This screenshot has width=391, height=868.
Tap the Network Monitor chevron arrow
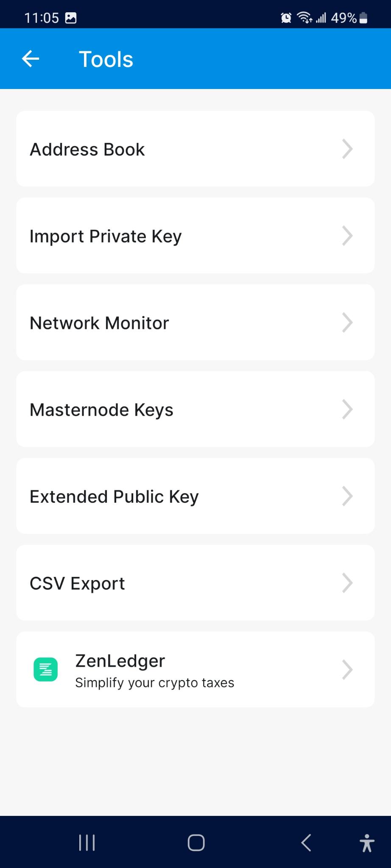[x=347, y=323]
